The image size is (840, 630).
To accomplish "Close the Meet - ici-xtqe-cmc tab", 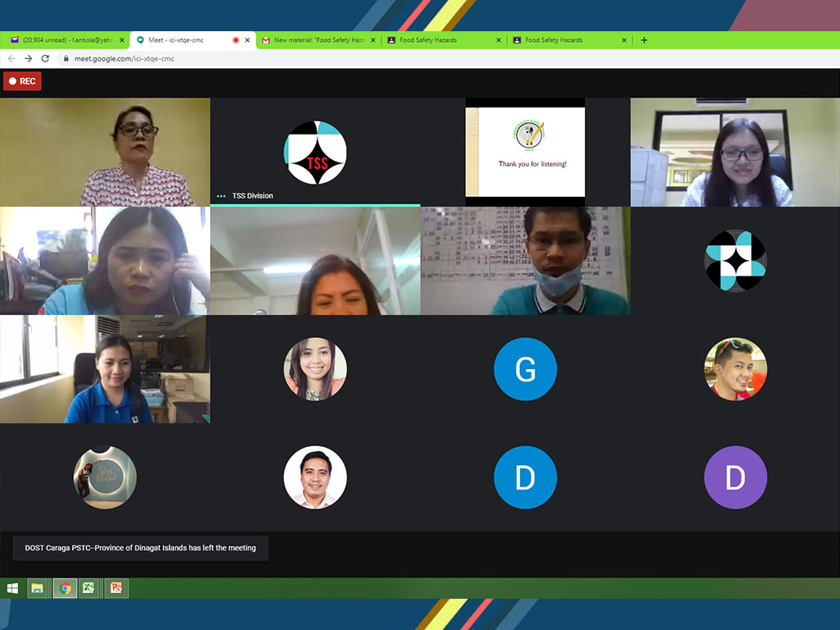I will [x=248, y=40].
